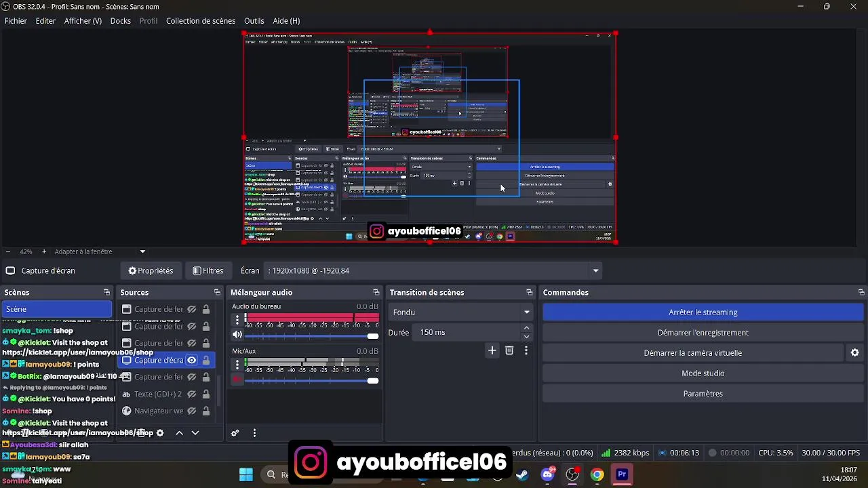Click the OBS icon in the taskbar
This screenshot has width=868, height=488.
(x=572, y=474)
